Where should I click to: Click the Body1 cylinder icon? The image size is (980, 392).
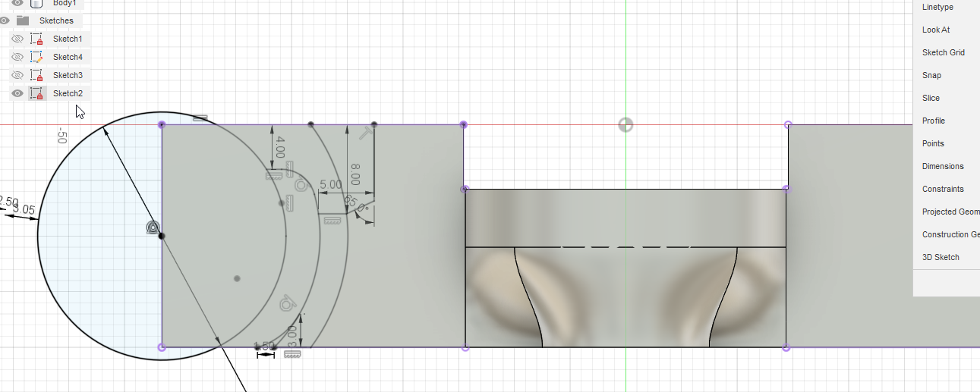(x=36, y=3)
